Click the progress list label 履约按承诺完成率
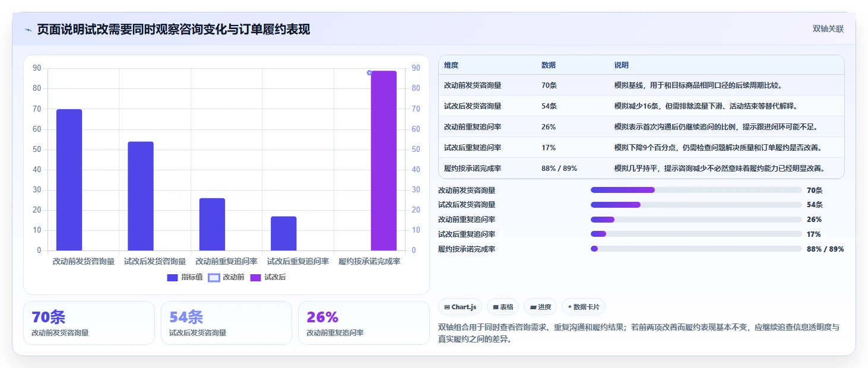Screen dimensions: 868x368 tap(467, 249)
